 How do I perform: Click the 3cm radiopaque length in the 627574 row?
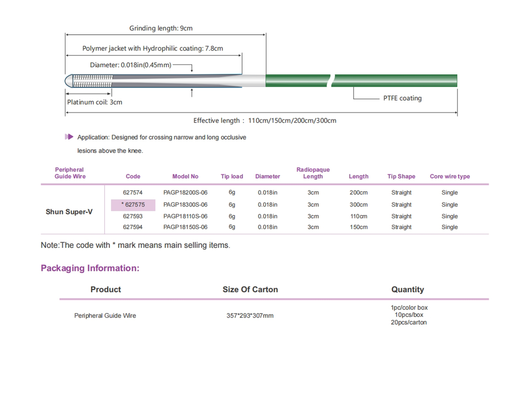click(313, 192)
